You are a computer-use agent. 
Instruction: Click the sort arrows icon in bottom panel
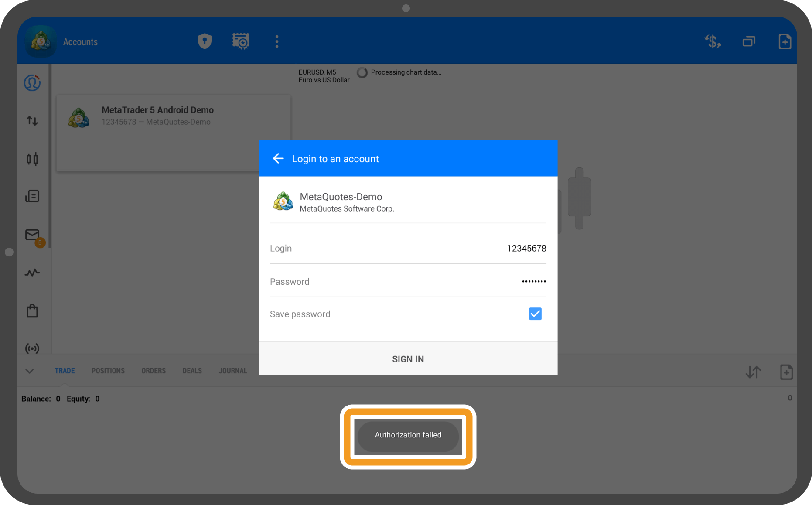753,372
